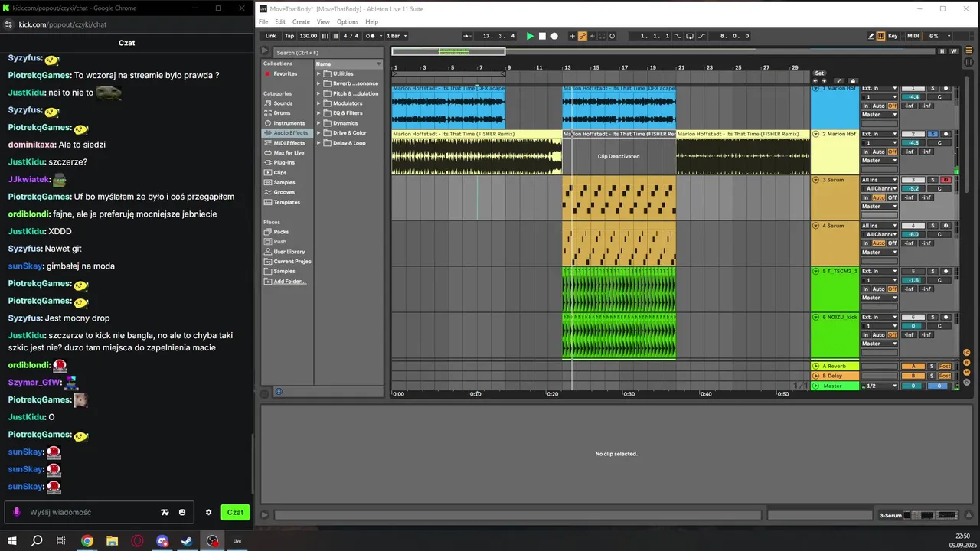Open the Options menu

(x=348, y=21)
